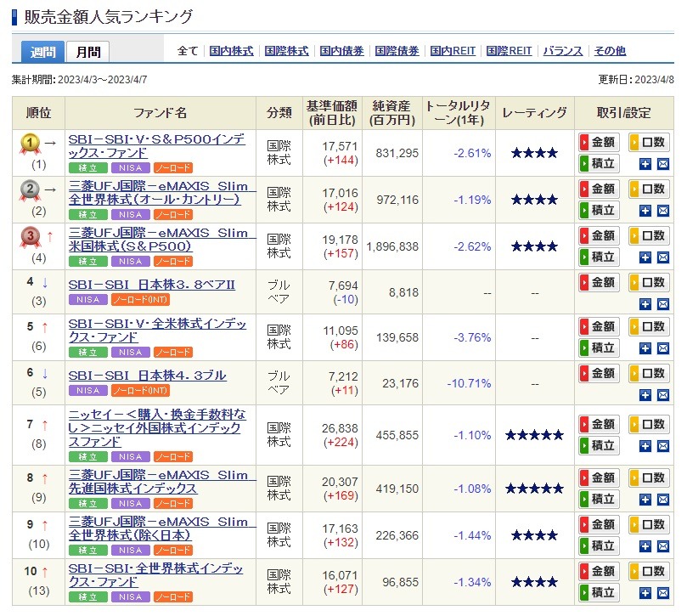Click mail icon in 全世界株式(除く日本) row
Screen dimensions: 687x616
(663, 546)
